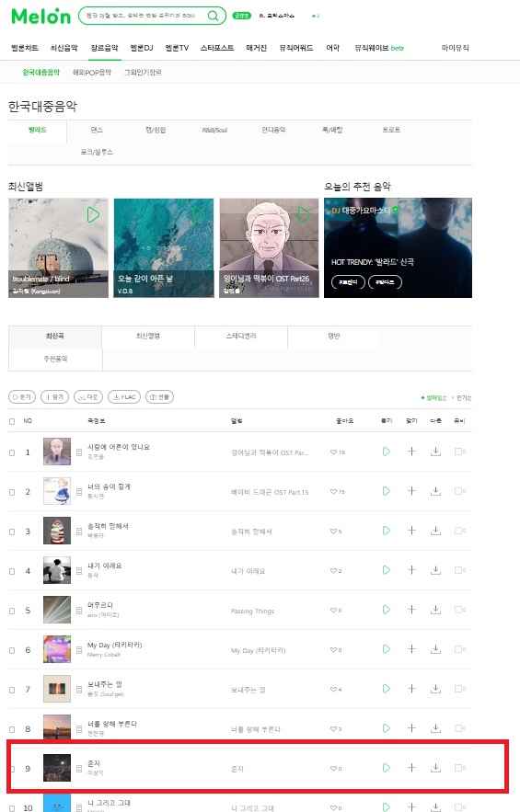
Task: Open music video for song 4
Action: tap(460, 570)
